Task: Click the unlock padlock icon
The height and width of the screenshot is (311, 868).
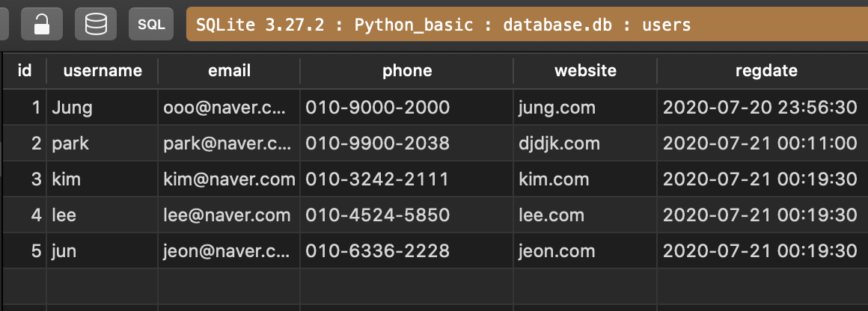Action: 41,25
